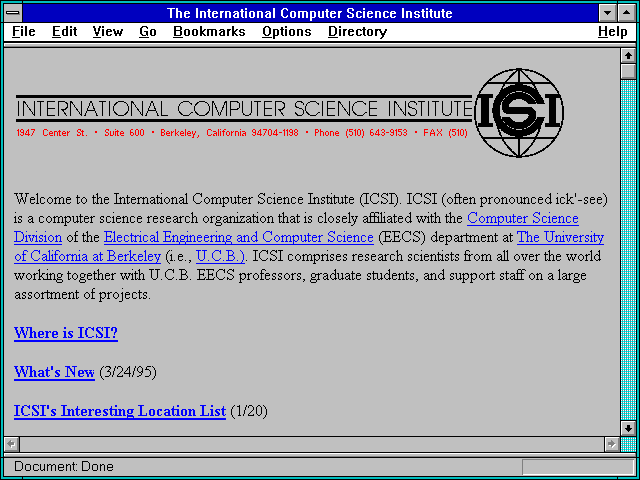Image resolution: width=640 pixels, height=480 pixels.
Task: Open Electrical Engineering and Computer Science link
Action: [239, 237]
